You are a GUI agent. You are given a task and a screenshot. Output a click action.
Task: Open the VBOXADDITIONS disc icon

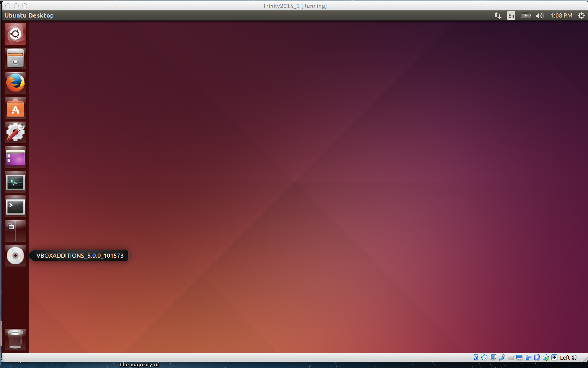pos(15,256)
